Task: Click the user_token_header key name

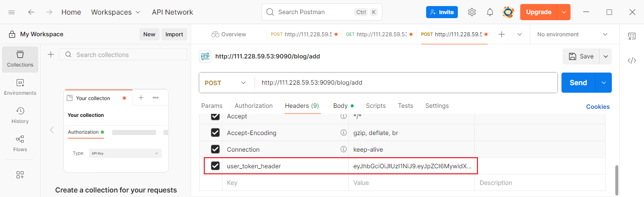Action: point(254,166)
